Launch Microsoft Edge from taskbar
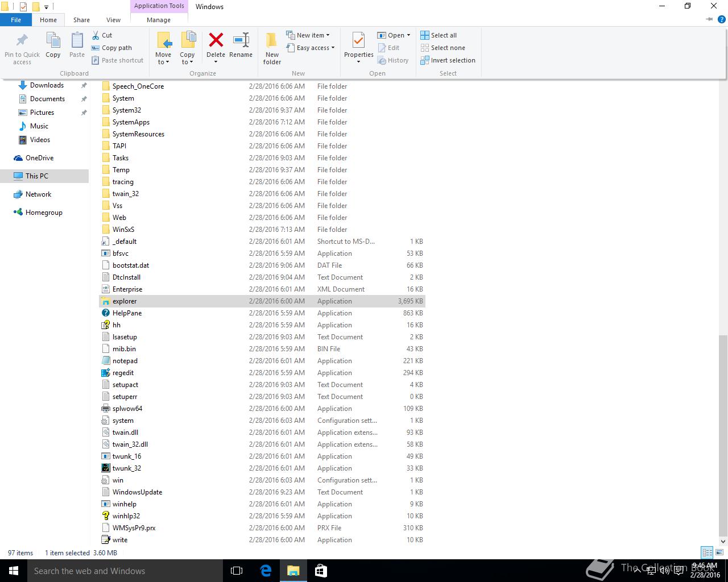728x582 pixels. [x=266, y=571]
